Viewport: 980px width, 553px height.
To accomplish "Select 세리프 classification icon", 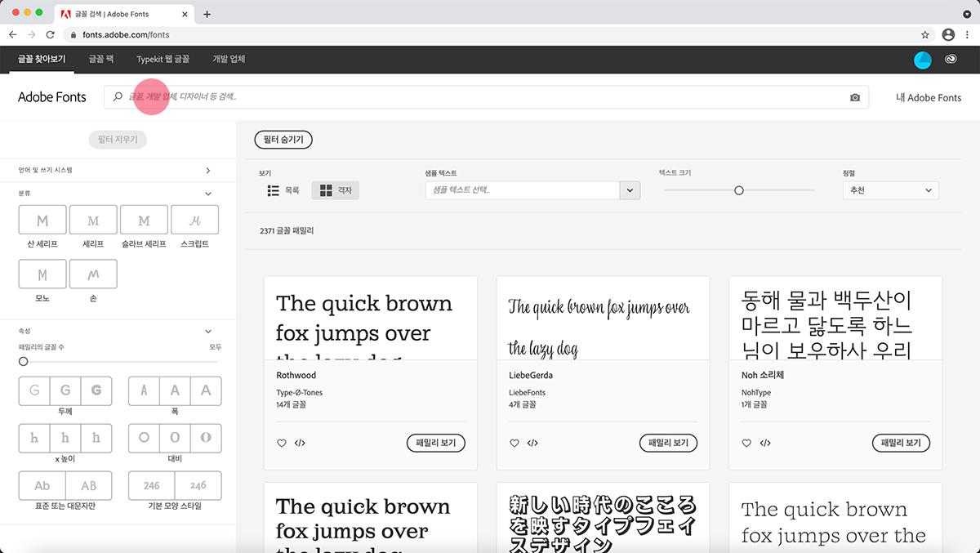I will pos(93,220).
